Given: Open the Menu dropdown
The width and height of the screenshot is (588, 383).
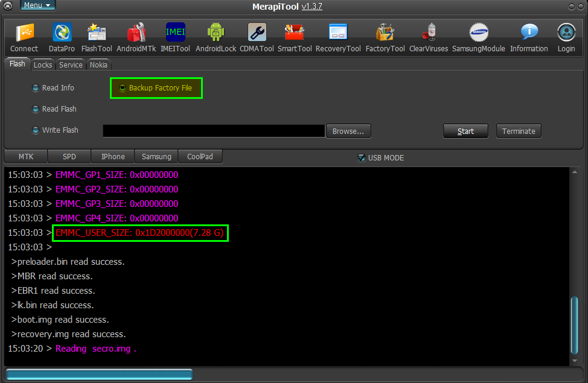Looking at the screenshot, I should [x=37, y=5].
